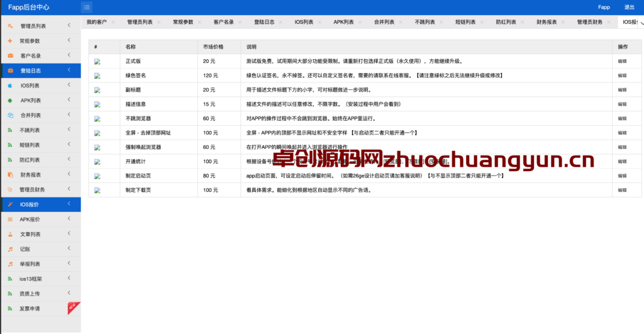The height and width of the screenshot is (334, 644).
Task: Close the APK列表 tab
Action: 360,22
